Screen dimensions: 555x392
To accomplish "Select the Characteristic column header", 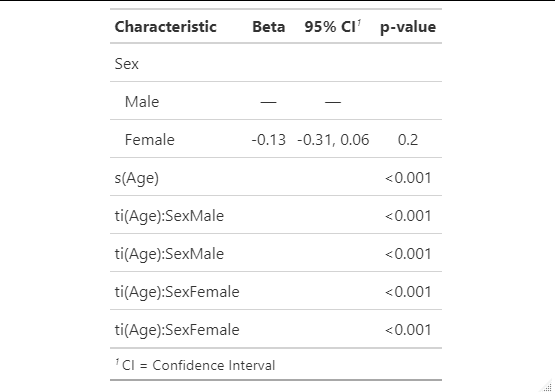I will (166, 27).
